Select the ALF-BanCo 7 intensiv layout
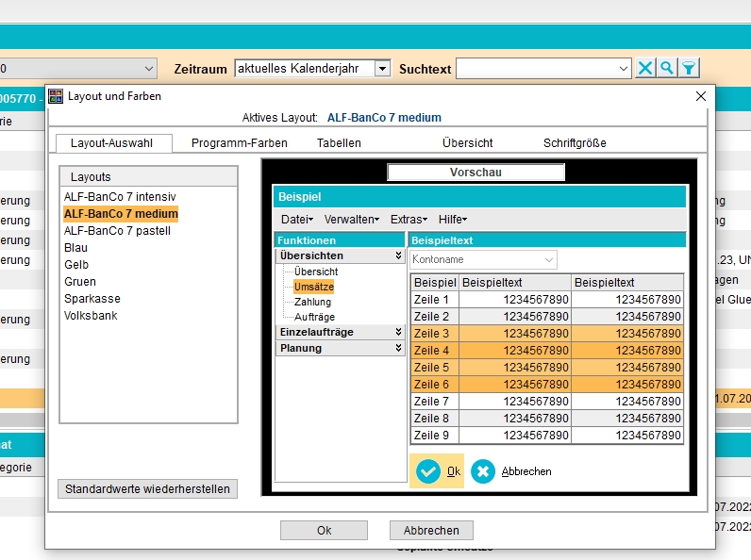The image size is (751, 560). click(x=120, y=197)
